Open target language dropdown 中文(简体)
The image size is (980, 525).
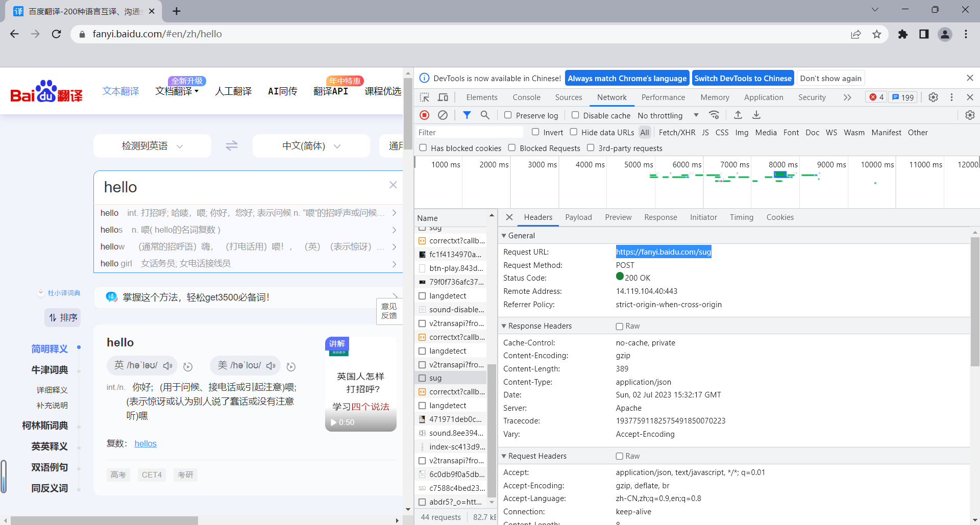click(x=311, y=146)
